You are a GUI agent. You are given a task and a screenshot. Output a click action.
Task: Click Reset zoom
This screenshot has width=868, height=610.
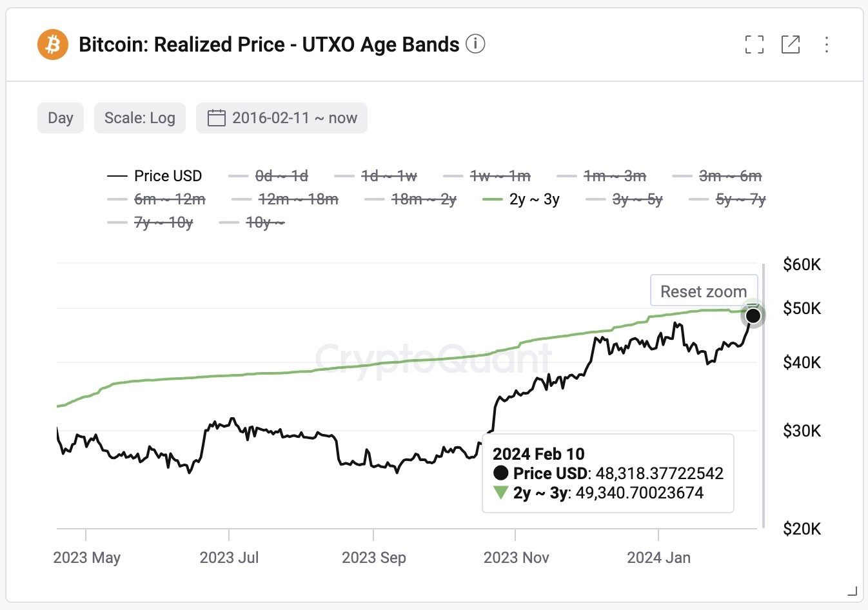[704, 291]
